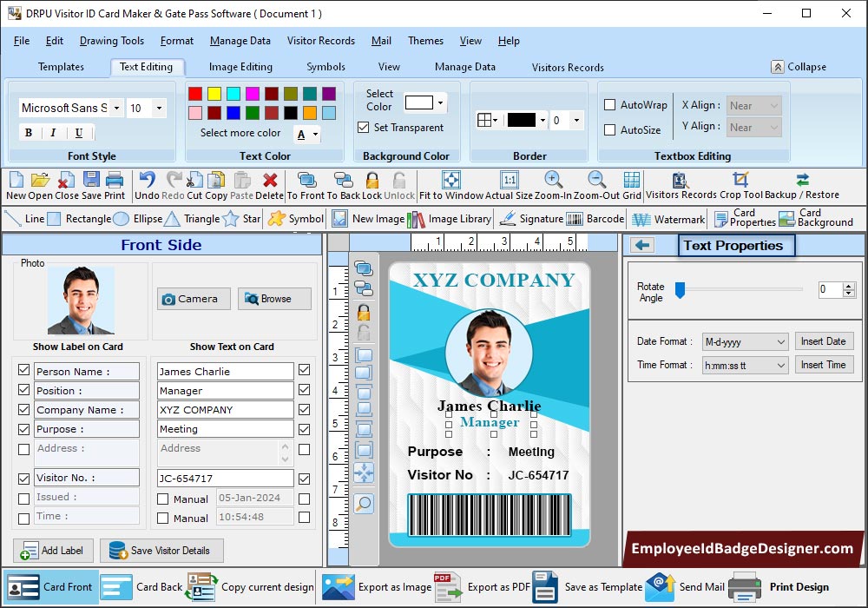Click the back arrow beside Text Properties
Screen dimensions: 868x608
(x=642, y=245)
